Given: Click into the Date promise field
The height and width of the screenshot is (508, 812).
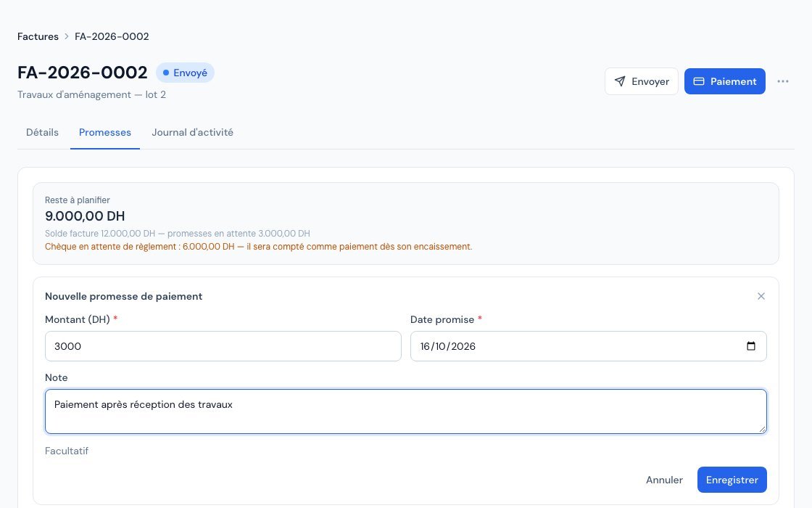Looking at the screenshot, I should [588, 346].
